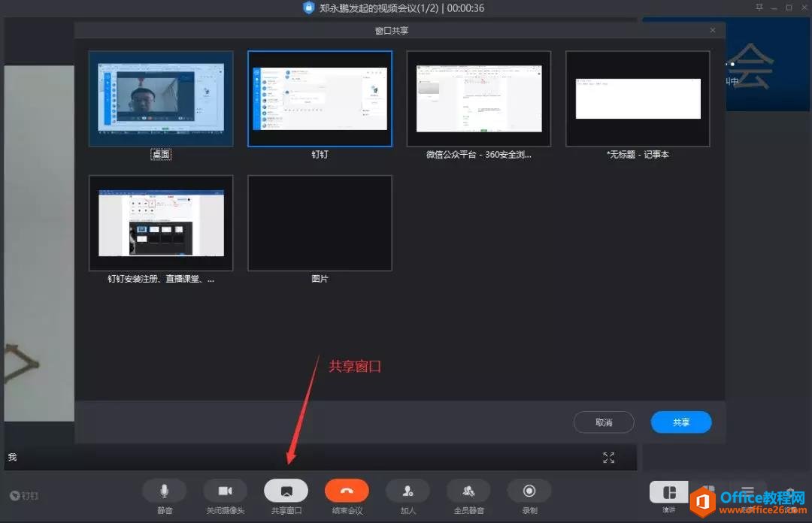Switch to 演讲 speaker layout view
812x523 pixels.
(669, 492)
